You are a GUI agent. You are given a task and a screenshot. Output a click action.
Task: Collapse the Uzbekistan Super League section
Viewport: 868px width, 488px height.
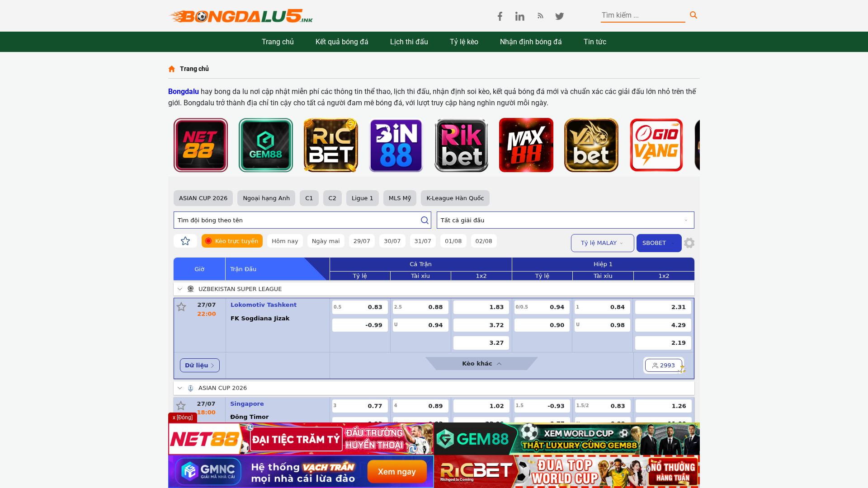click(x=180, y=289)
